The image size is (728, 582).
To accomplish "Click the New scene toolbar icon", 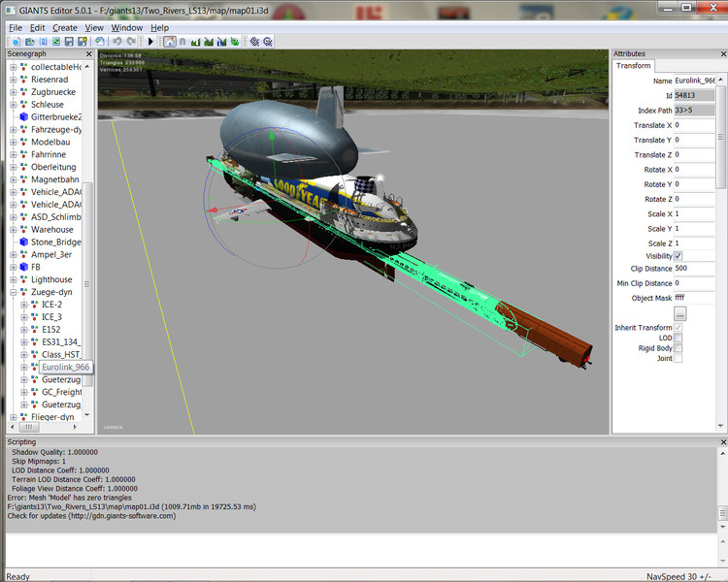I will pos(17,42).
